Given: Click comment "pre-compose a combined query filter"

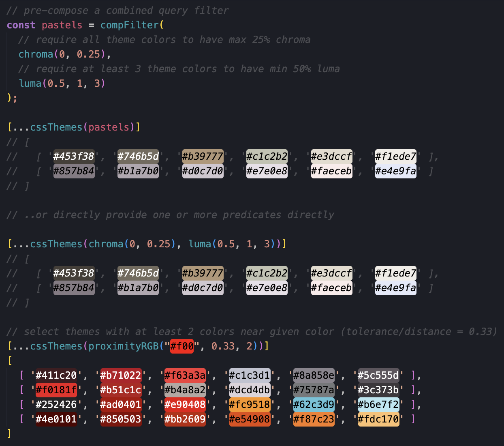Looking at the screenshot, I should [x=117, y=11].
